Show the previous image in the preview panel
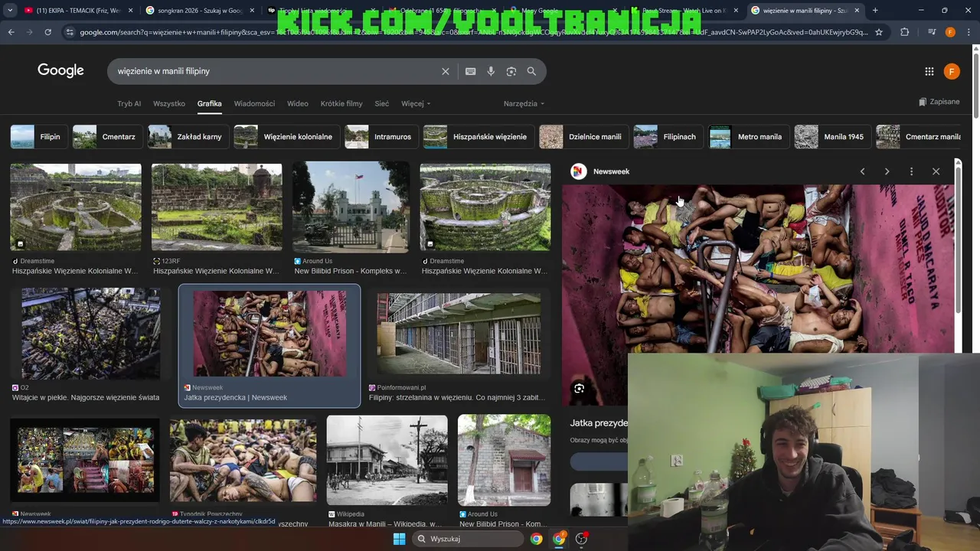The image size is (980, 551). tap(862, 171)
